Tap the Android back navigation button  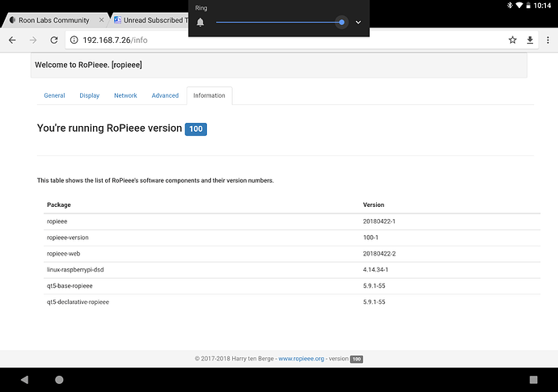[24, 380]
